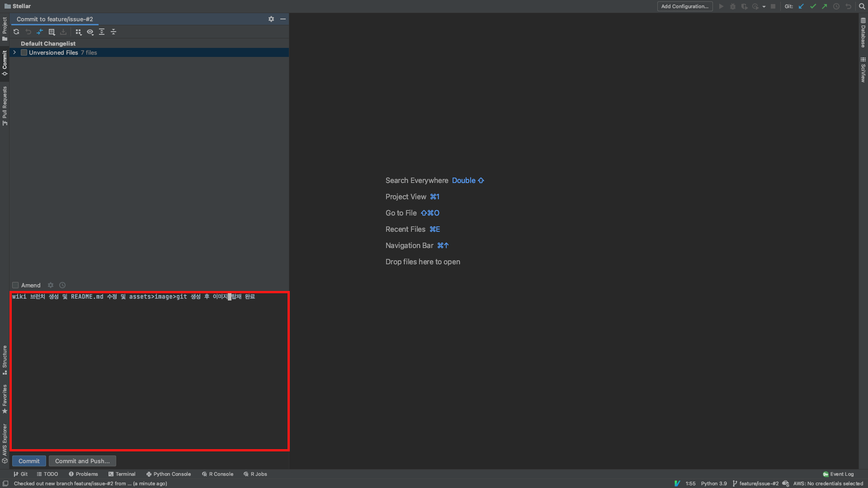Click the Refresh icon in the commit toolbar
The image size is (868, 488).
(16, 32)
